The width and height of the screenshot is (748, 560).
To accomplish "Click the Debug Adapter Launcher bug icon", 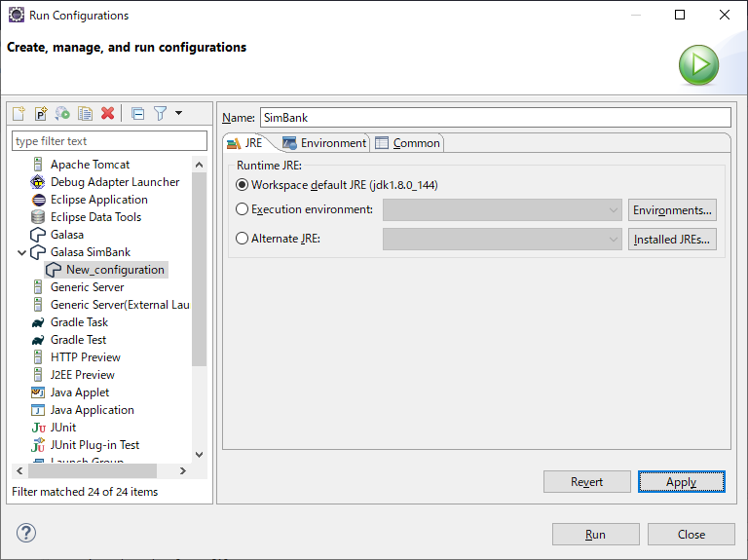I will 38,182.
